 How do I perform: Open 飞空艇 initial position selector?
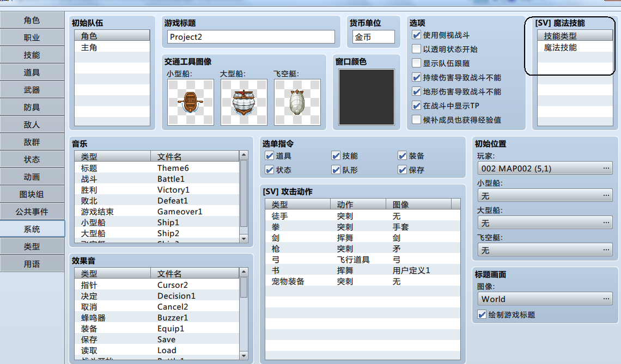click(x=545, y=250)
